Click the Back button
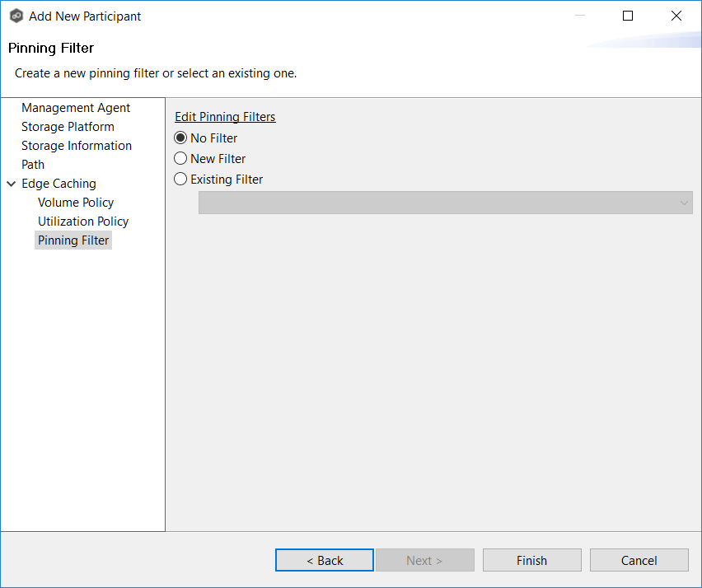The image size is (702, 588). (325, 560)
